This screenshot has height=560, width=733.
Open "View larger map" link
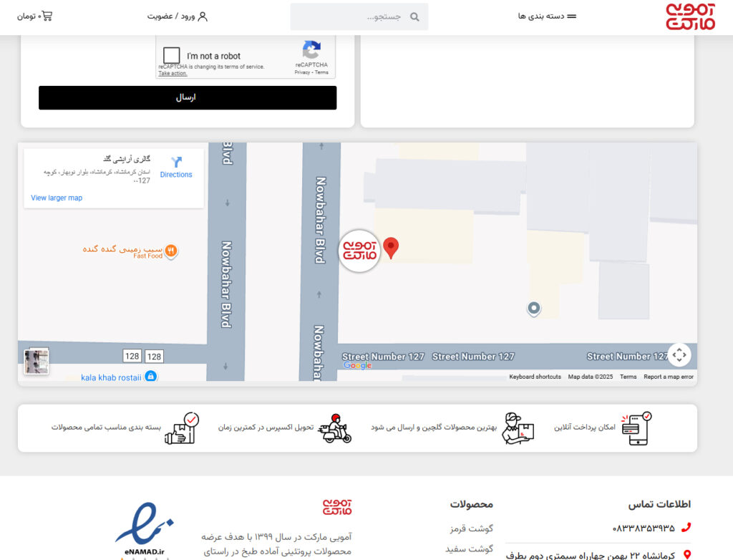[57, 198]
